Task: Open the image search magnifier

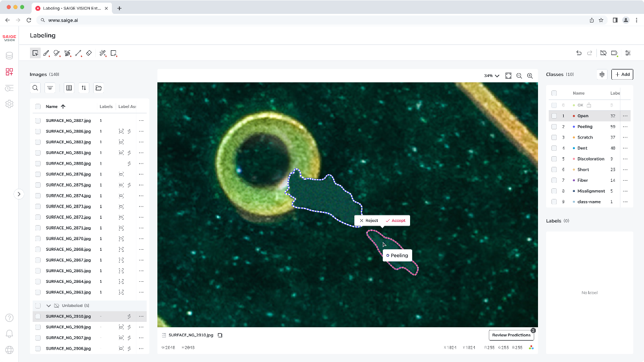Action: (x=35, y=88)
